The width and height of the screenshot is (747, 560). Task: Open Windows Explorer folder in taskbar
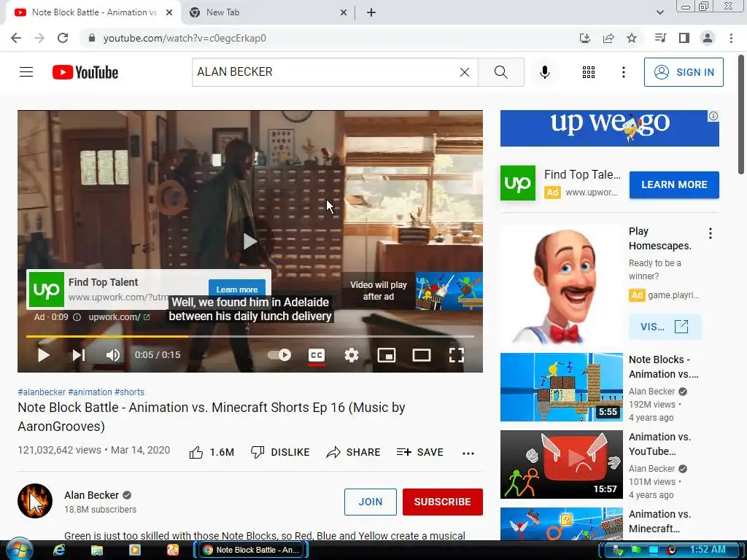point(97,550)
